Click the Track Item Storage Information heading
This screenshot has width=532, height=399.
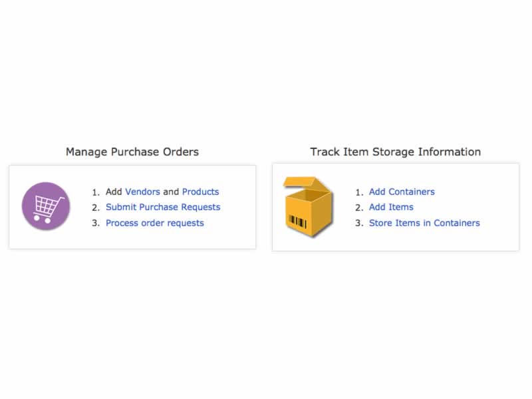[x=395, y=152]
